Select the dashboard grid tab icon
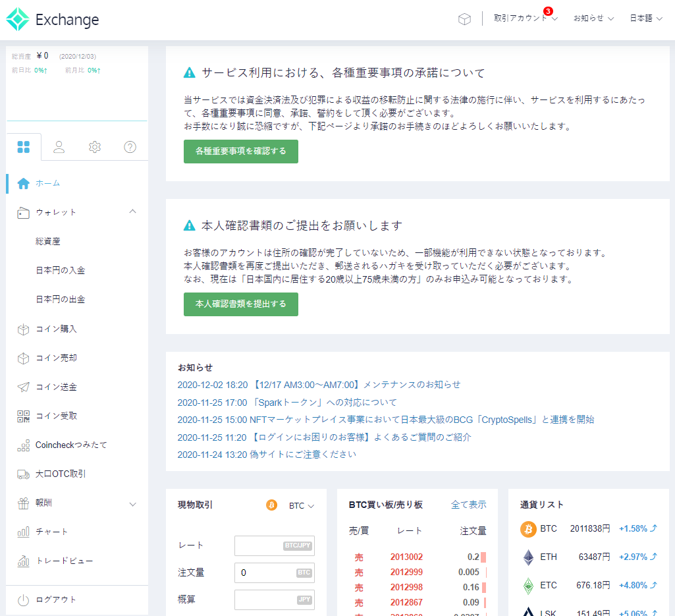The width and height of the screenshot is (675, 616). click(x=24, y=147)
